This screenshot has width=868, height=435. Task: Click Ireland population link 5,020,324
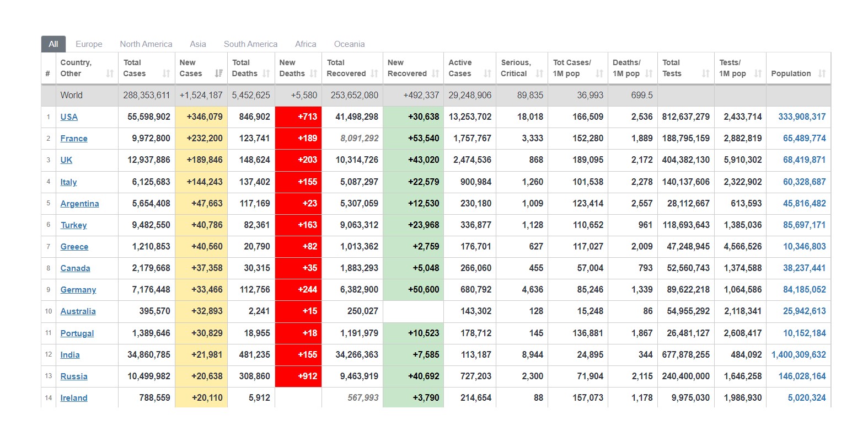807,398
